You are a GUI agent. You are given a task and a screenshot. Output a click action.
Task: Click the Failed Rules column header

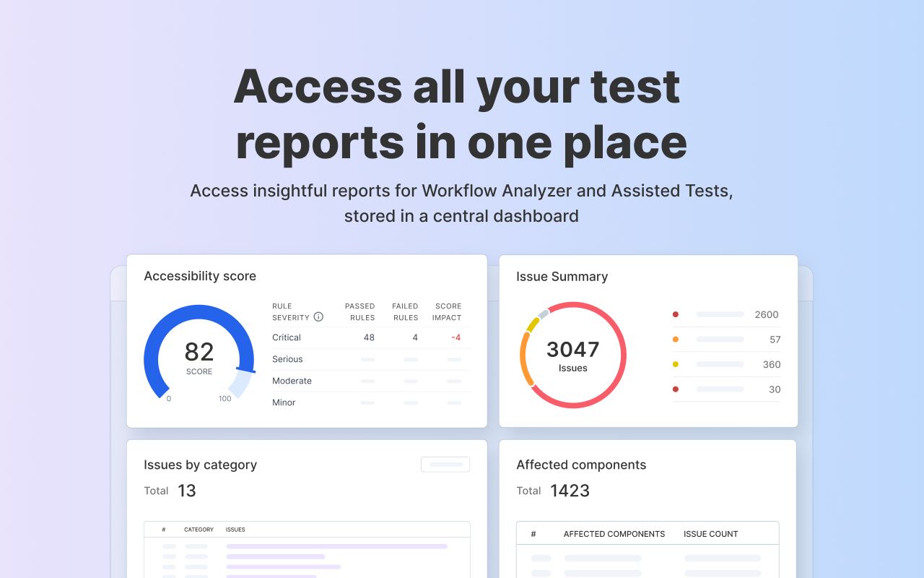coord(405,312)
